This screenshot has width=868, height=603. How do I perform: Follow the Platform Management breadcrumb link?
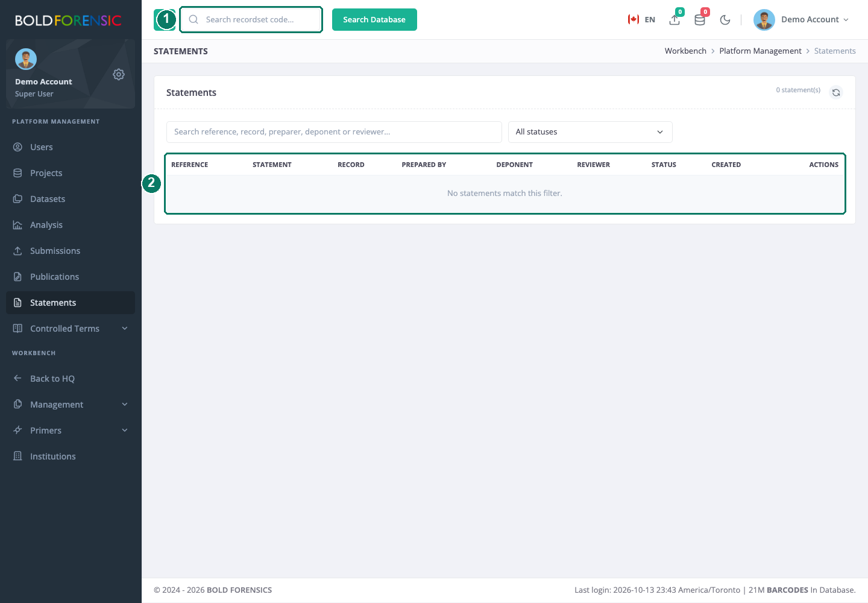(760, 51)
